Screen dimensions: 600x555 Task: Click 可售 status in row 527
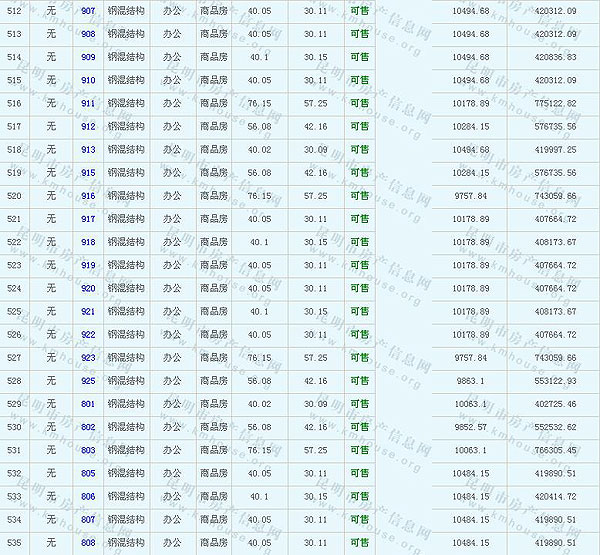(x=359, y=358)
